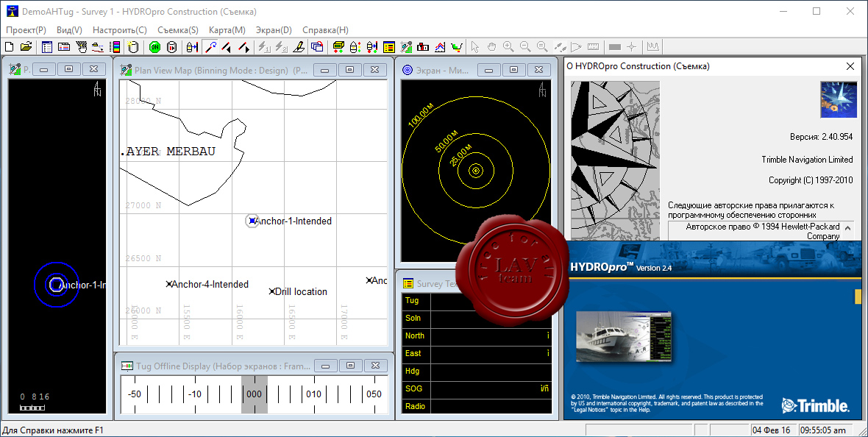Click the status bar date 04 Фев 16
This screenshot has width=868, height=437.
tap(771, 430)
